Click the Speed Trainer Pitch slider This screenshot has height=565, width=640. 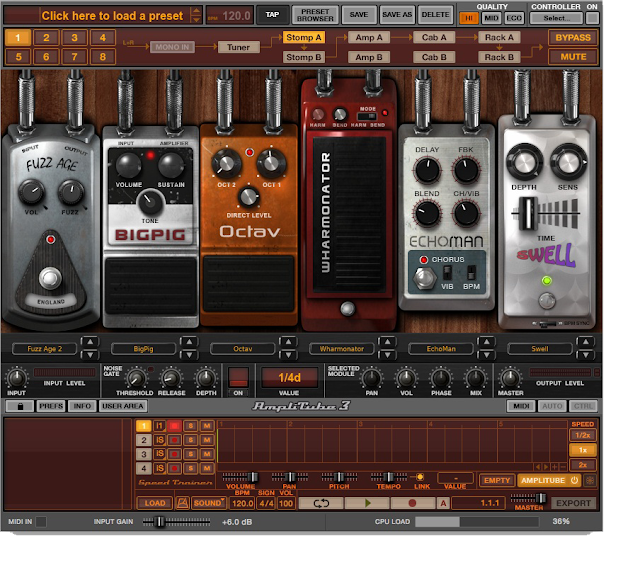pos(339,476)
